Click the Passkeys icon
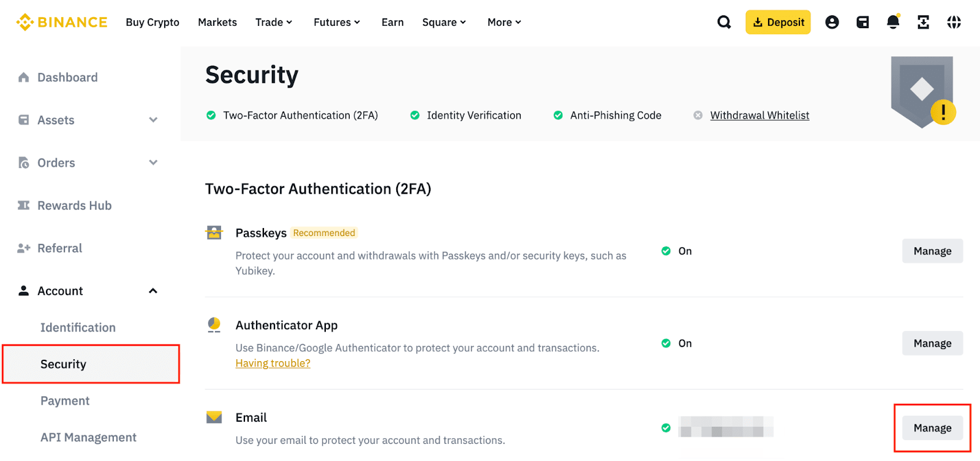 214,233
